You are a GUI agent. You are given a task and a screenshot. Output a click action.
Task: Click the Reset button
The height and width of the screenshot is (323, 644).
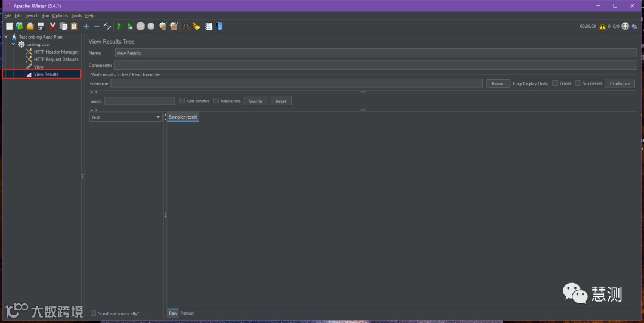coord(281,101)
